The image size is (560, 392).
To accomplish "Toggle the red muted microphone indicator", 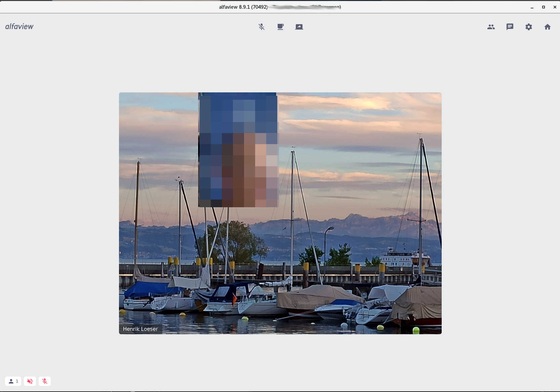I will [45, 381].
